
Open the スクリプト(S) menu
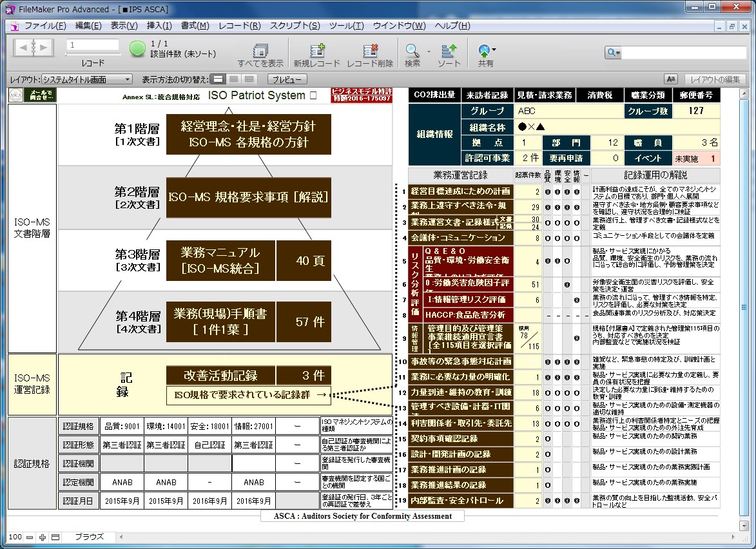[x=295, y=26]
